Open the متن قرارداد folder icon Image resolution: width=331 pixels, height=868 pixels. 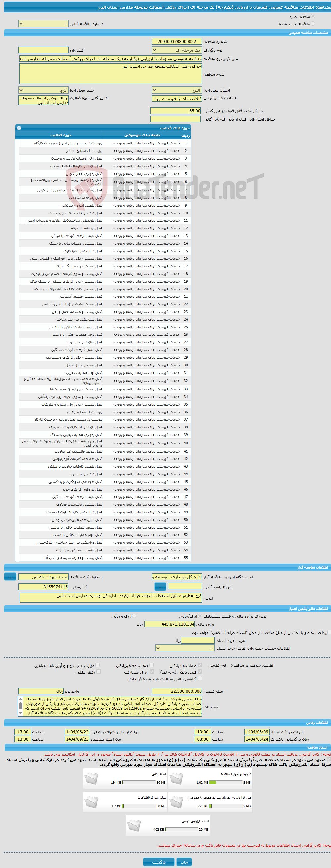[176, 802]
